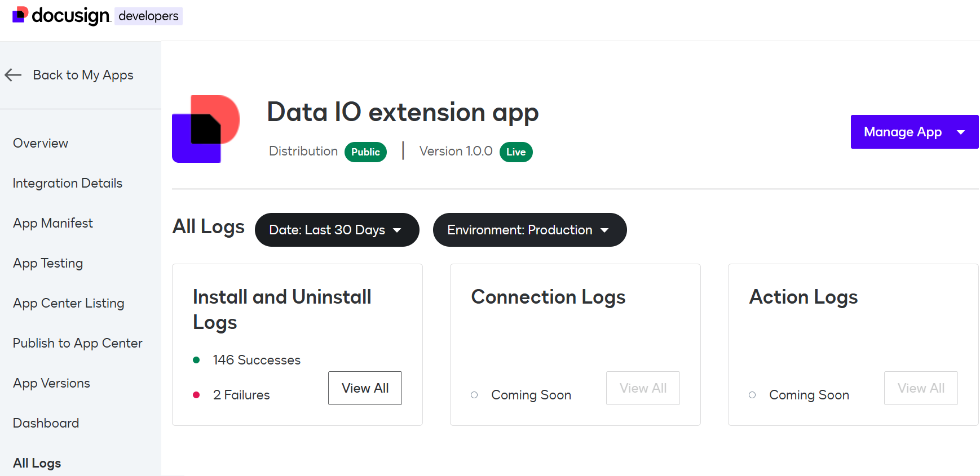Click the Connection Logs heading

549,297
